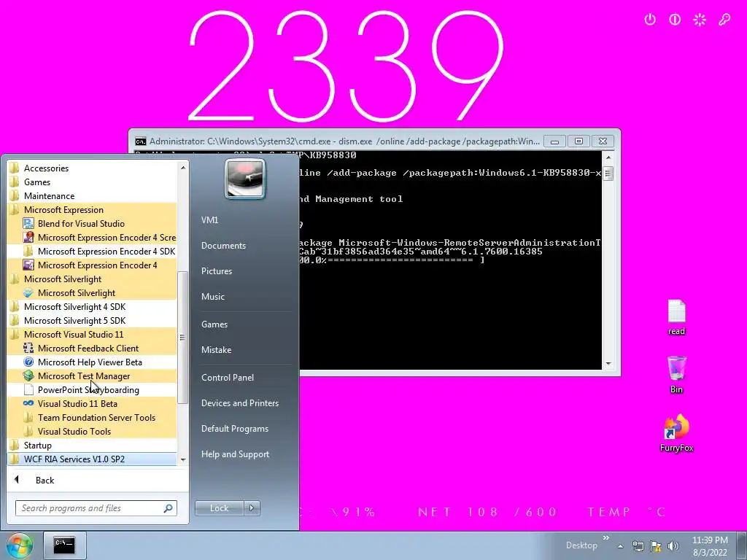The width and height of the screenshot is (747, 560).
Task: Click the circled info icon at top
Action: coord(675,20)
